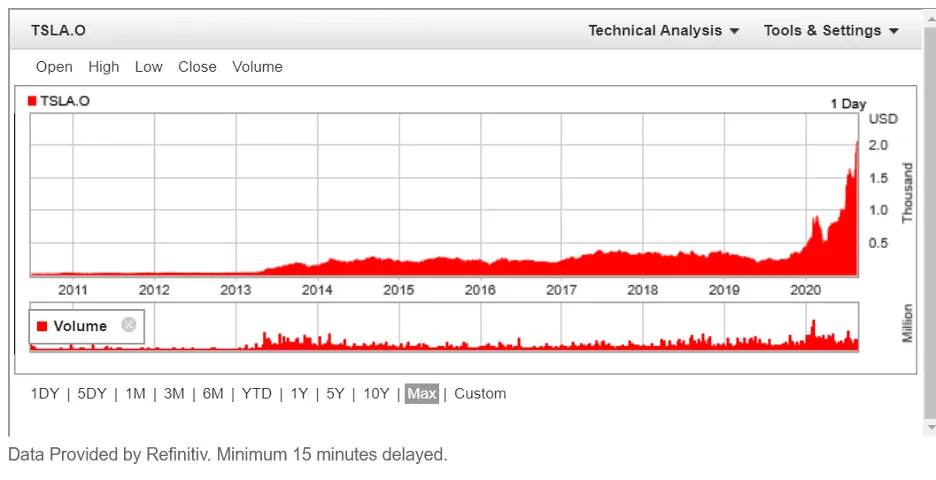Toggle the Low price series
The height and width of the screenshot is (480, 936).
(x=148, y=67)
